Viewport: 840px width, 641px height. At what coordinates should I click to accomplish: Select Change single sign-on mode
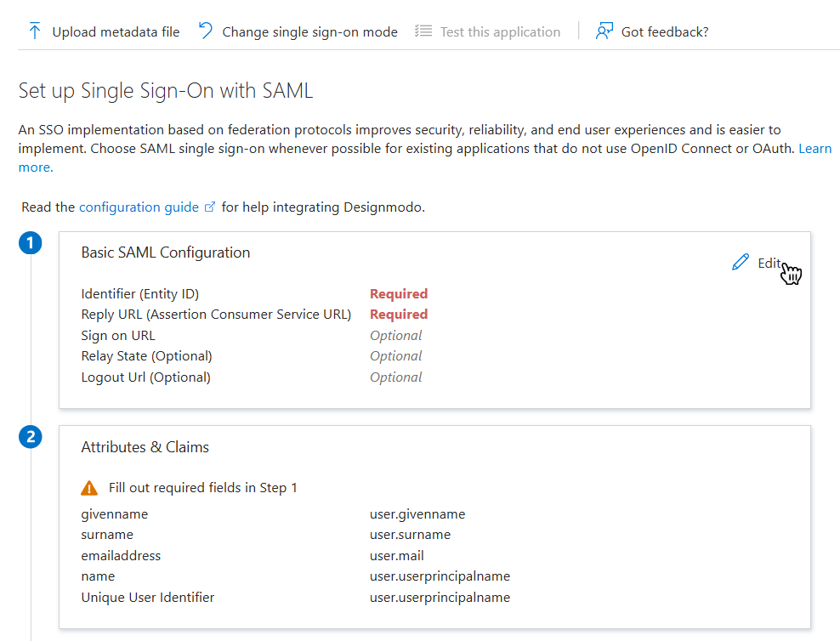(309, 32)
